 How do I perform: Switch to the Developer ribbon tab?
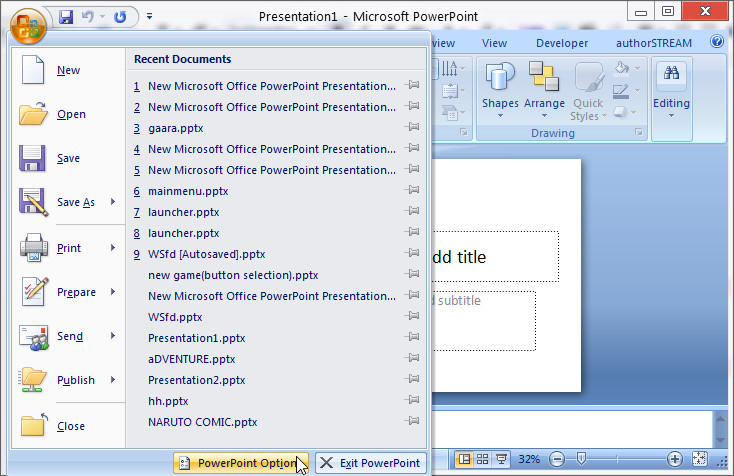coord(562,43)
